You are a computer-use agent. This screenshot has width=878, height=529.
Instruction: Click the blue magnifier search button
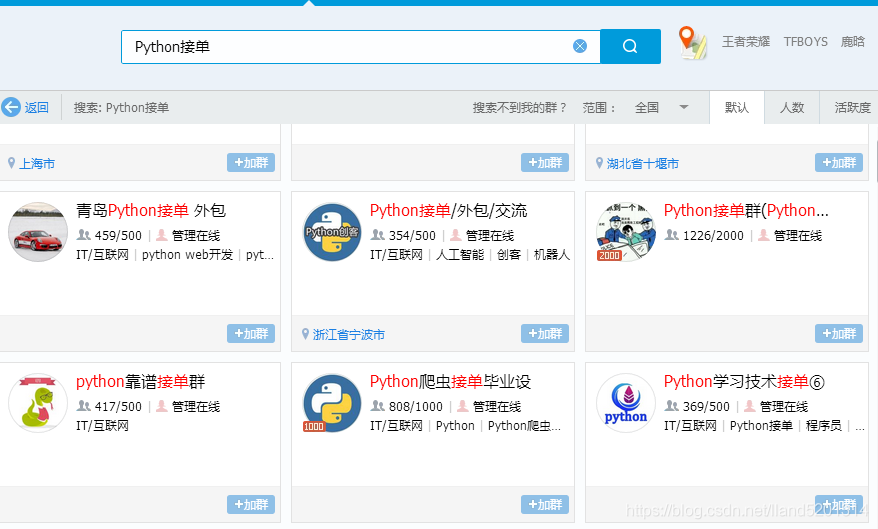pos(630,46)
